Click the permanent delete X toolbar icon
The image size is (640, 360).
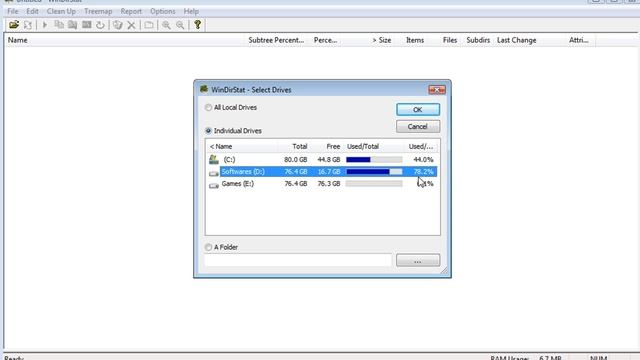(131, 25)
